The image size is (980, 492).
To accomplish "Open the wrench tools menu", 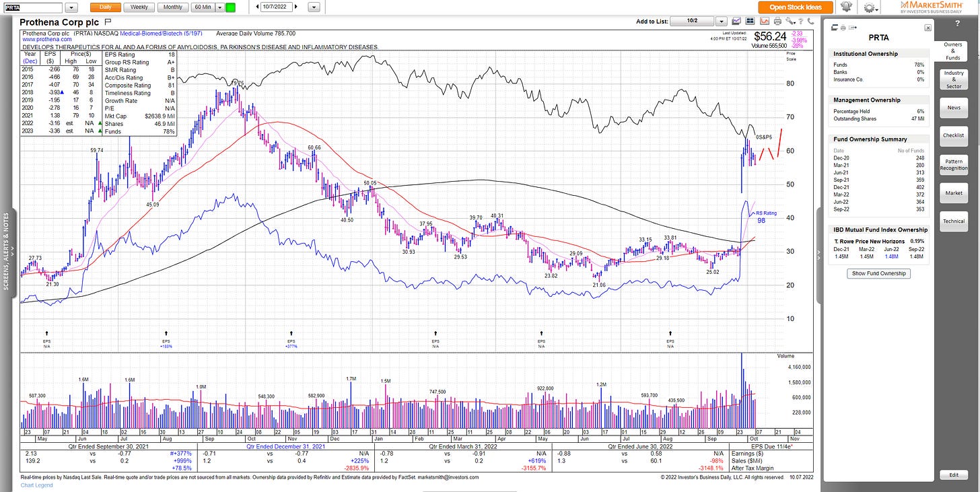I will [790, 21].
